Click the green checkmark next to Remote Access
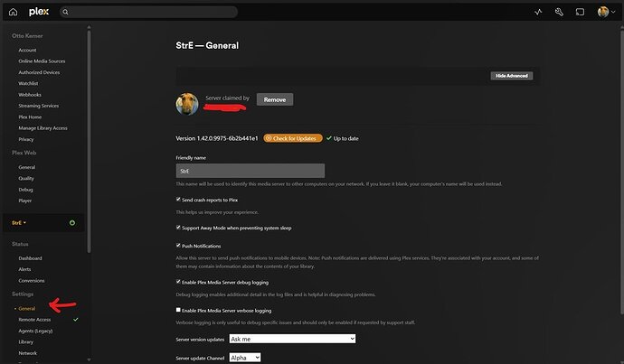 (76, 319)
